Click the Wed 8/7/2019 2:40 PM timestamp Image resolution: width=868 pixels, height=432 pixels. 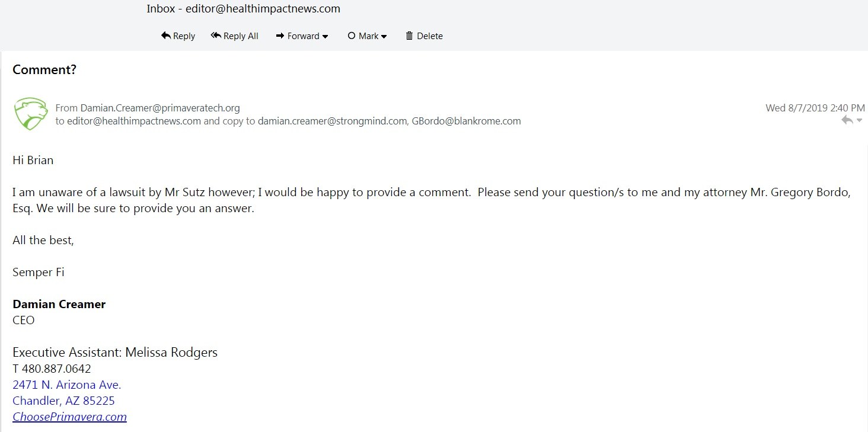[x=815, y=108]
